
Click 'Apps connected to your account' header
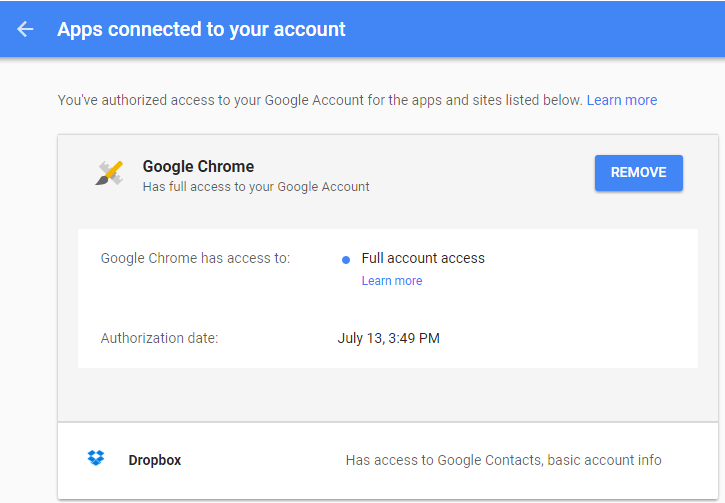point(201,29)
